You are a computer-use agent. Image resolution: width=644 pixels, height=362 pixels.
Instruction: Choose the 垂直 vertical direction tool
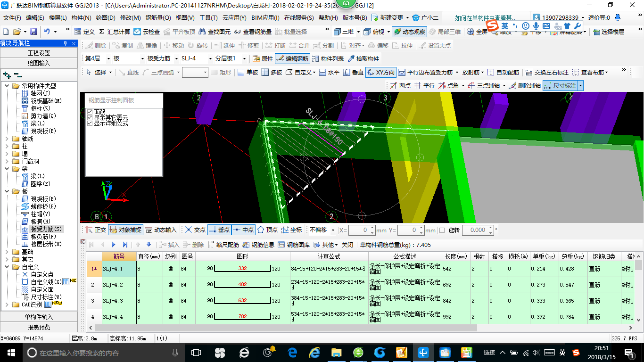(x=354, y=72)
